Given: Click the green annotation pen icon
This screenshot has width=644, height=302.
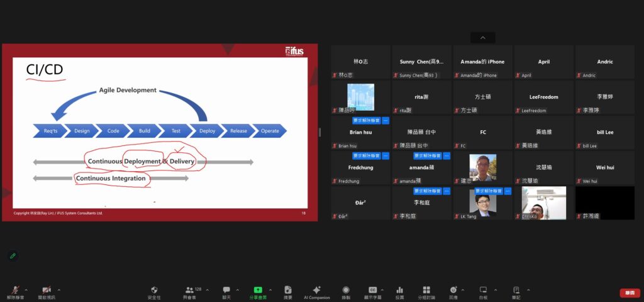Looking at the screenshot, I should tap(13, 256).
